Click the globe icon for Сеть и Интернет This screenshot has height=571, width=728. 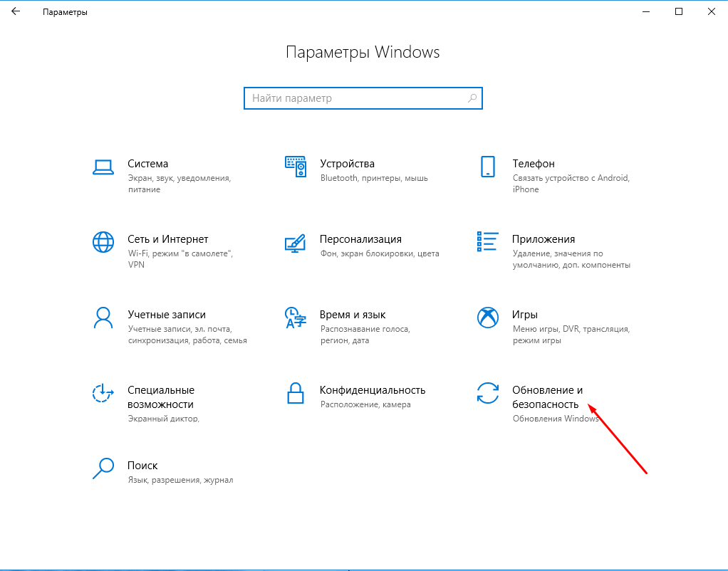click(x=103, y=242)
